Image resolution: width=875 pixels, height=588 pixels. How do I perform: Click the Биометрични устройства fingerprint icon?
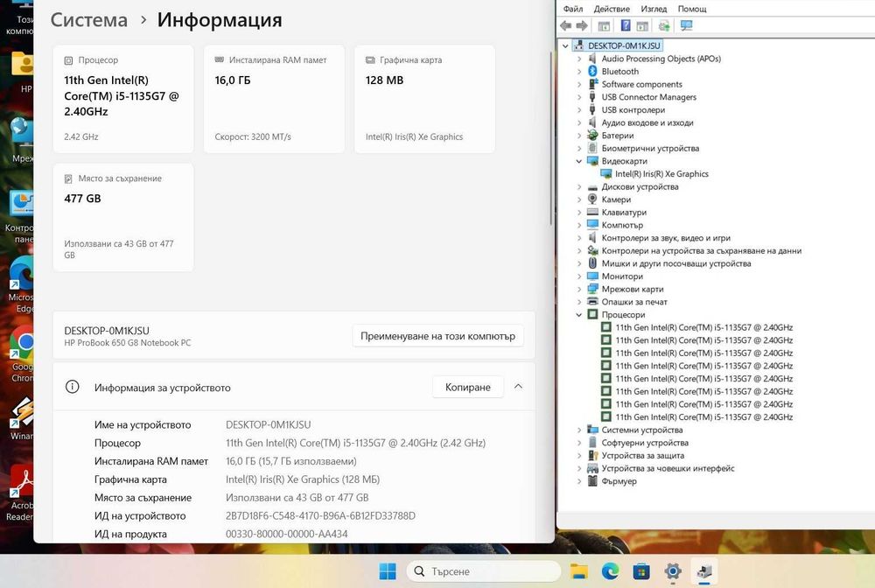pyautogui.click(x=592, y=149)
